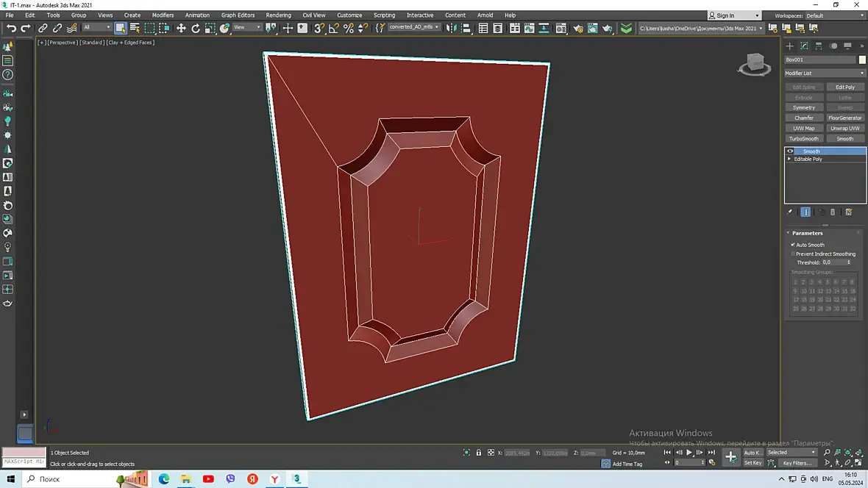868x488 pixels.
Task: Toggle the Angle Snap tool
Action: (333, 28)
